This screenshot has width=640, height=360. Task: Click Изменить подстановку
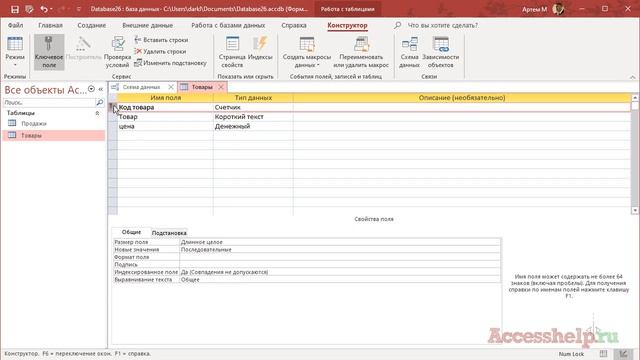click(x=170, y=63)
